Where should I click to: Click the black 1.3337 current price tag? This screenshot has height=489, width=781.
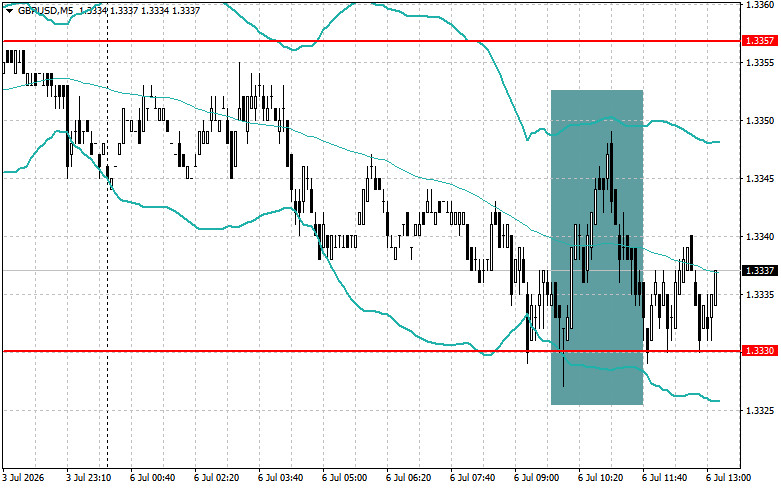[760, 270]
